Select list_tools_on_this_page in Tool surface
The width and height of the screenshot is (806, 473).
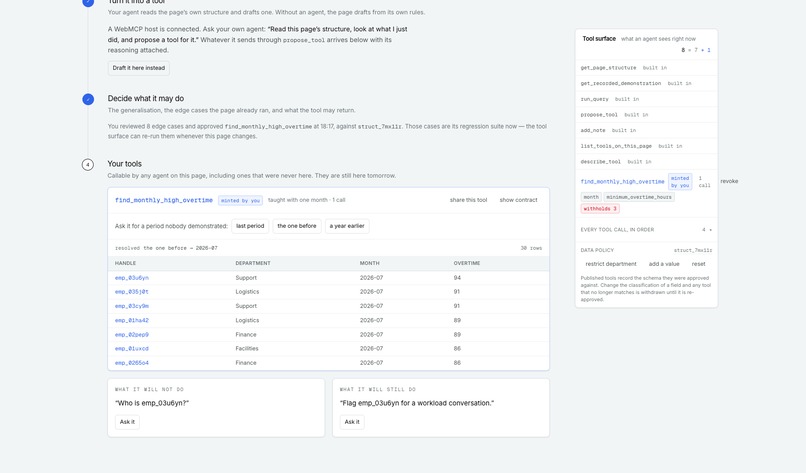(x=616, y=146)
